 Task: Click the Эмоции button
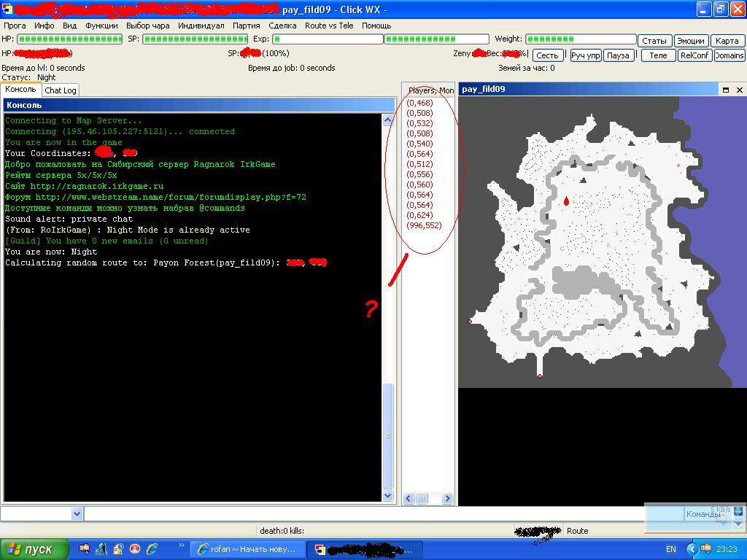[691, 41]
